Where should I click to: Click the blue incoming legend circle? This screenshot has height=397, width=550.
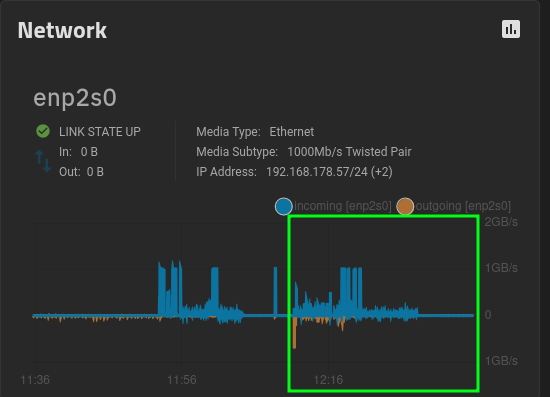point(283,206)
